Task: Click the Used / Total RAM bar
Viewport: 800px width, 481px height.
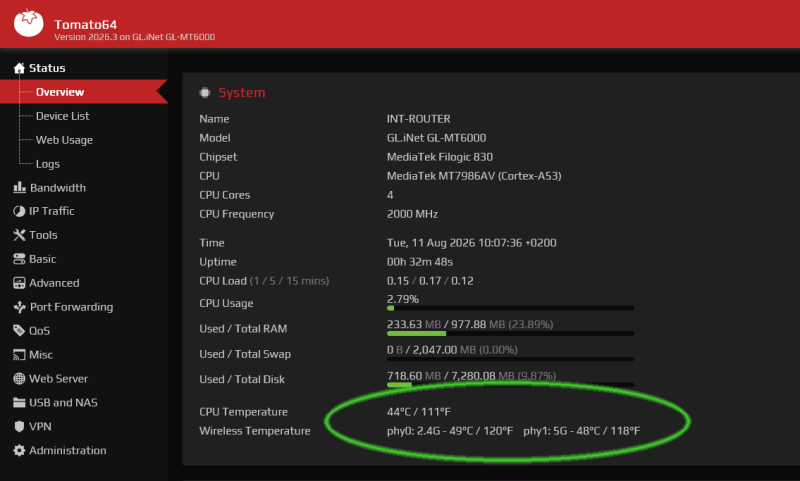Action: 510,334
